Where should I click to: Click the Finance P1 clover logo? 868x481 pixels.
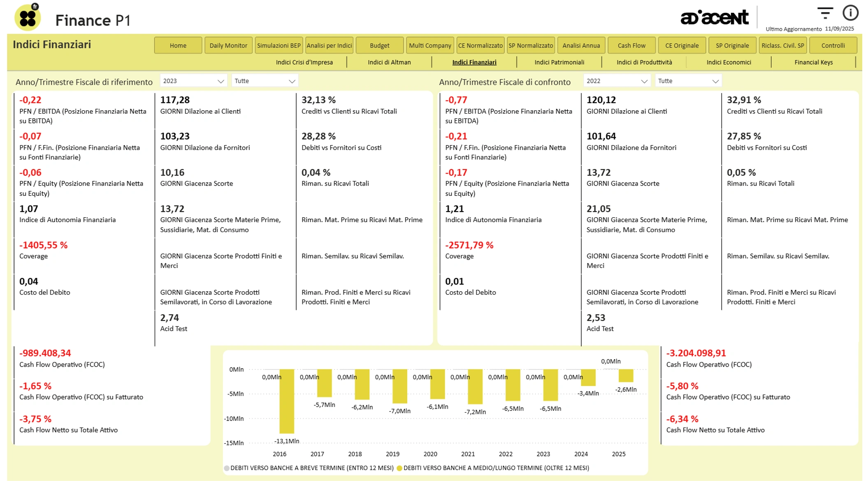28,18
